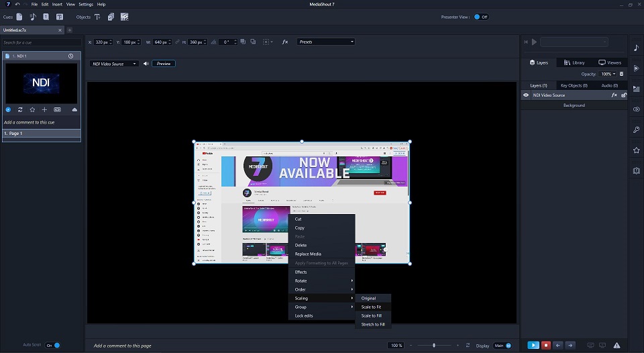Open the NDI Video Source dropdown
The image size is (644, 353).
point(114,64)
